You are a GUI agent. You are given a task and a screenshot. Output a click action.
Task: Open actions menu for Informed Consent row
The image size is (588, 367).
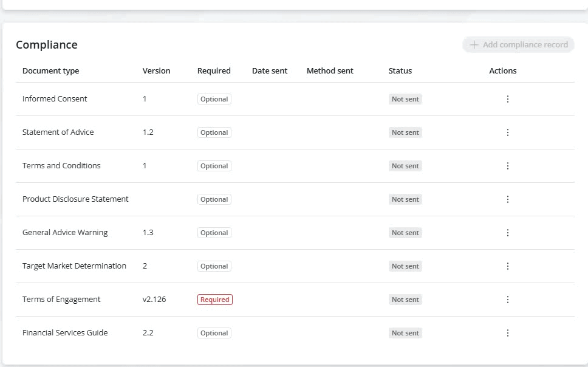click(x=508, y=99)
